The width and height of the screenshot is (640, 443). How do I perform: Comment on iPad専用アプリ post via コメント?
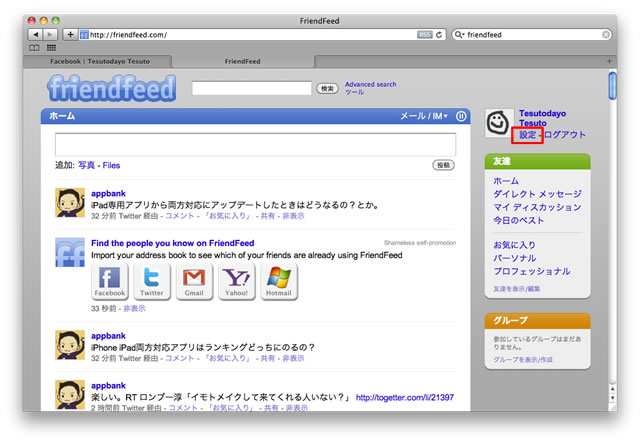click(180, 216)
